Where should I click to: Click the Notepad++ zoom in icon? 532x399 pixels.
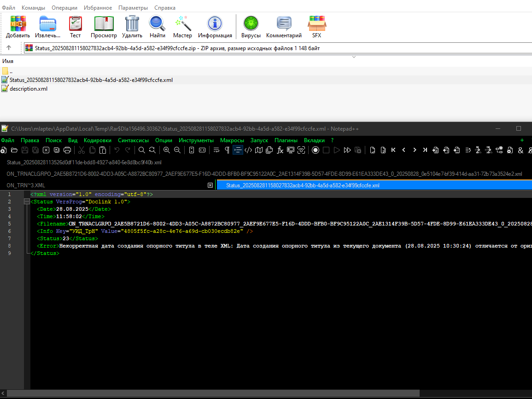(167, 150)
